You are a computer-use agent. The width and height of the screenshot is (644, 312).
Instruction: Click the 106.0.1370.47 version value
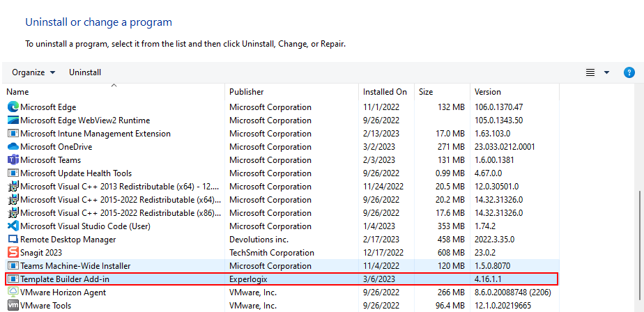pyautogui.click(x=498, y=107)
